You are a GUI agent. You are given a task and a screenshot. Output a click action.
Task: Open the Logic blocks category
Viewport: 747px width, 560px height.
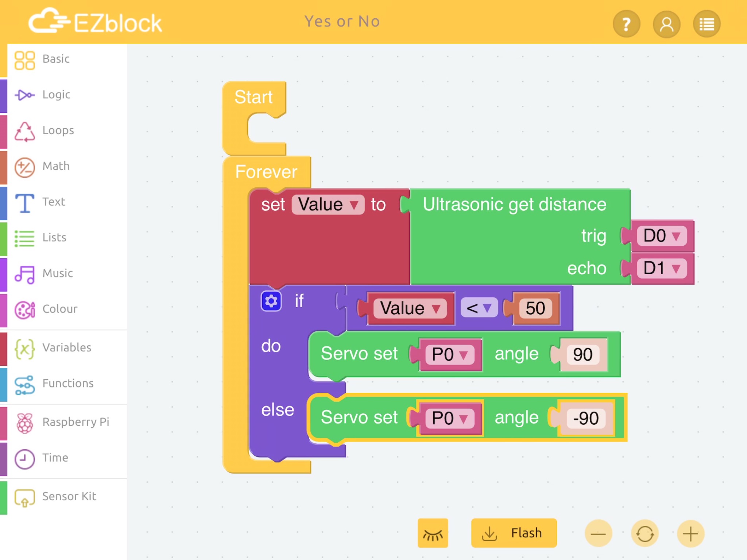[x=57, y=95]
